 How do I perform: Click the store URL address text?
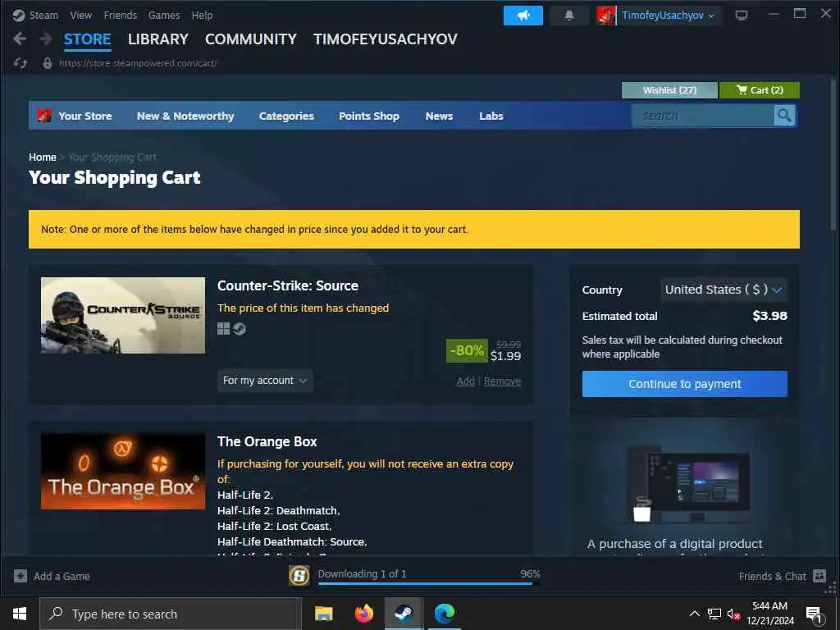[x=138, y=63]
